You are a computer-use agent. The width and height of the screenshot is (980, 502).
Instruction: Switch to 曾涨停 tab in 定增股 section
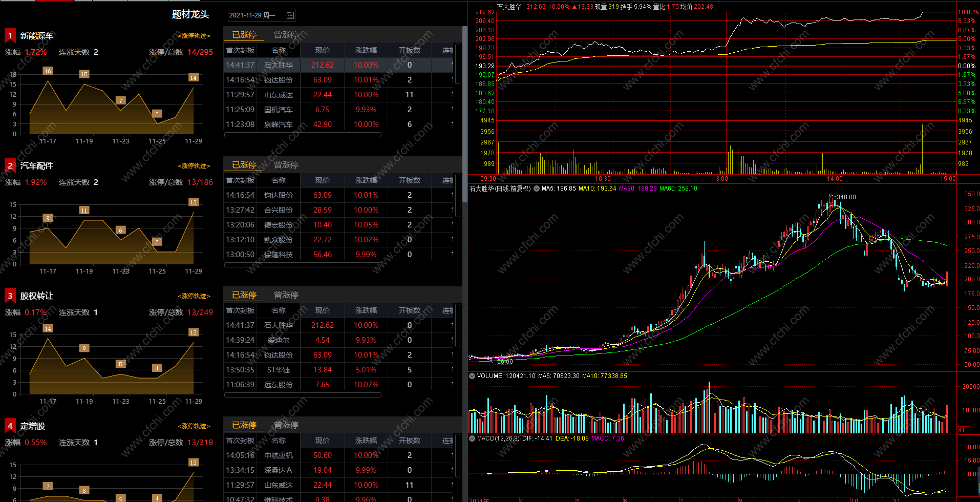(286, 425)
